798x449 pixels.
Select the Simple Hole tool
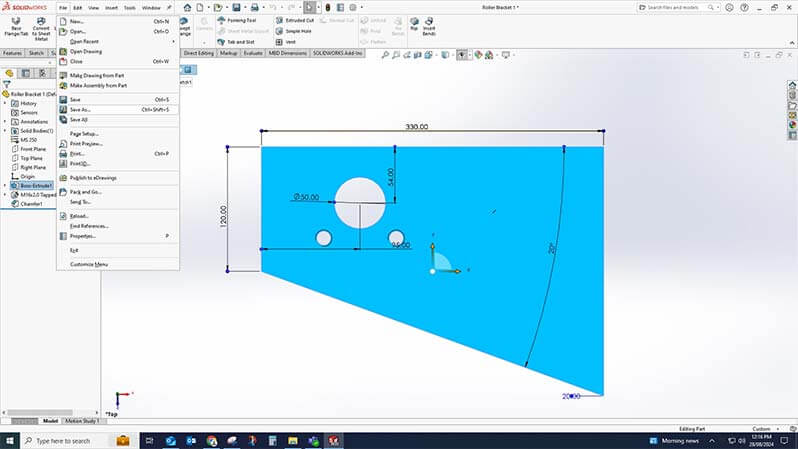[294, 31]
